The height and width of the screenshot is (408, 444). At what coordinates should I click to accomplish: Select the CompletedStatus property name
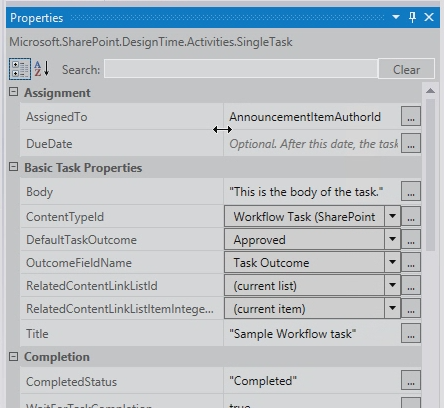point(71,382)
